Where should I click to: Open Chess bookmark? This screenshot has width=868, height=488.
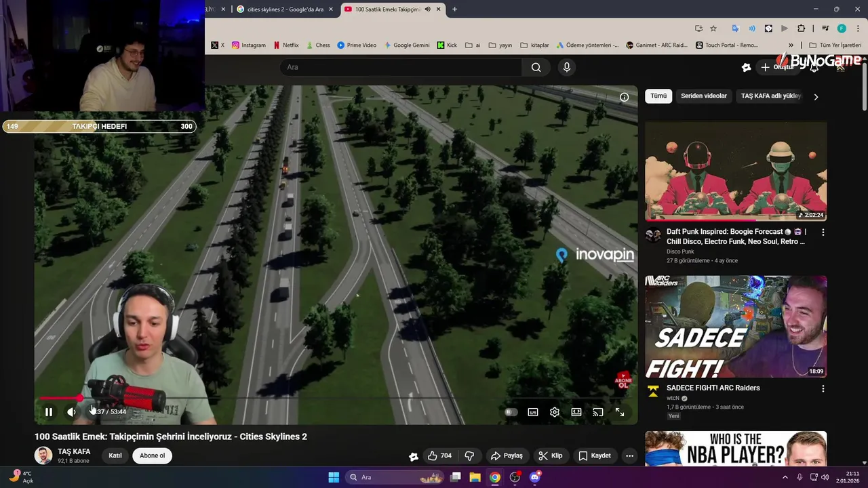pyautogui.click(x=318, y=45)
